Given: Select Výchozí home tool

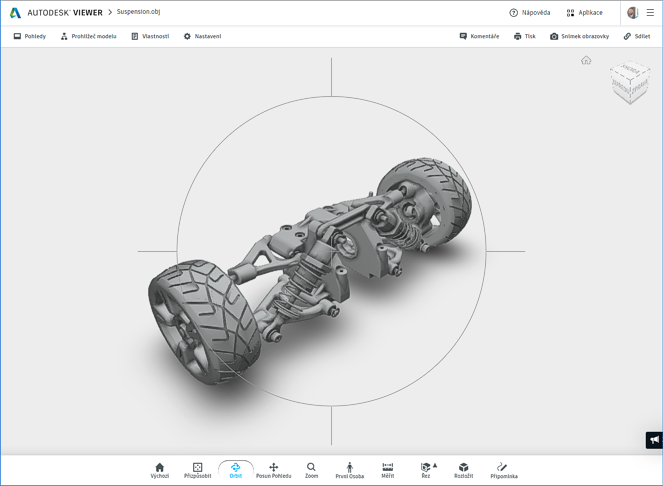Looking at the screenshot, I should coord(159,470).
